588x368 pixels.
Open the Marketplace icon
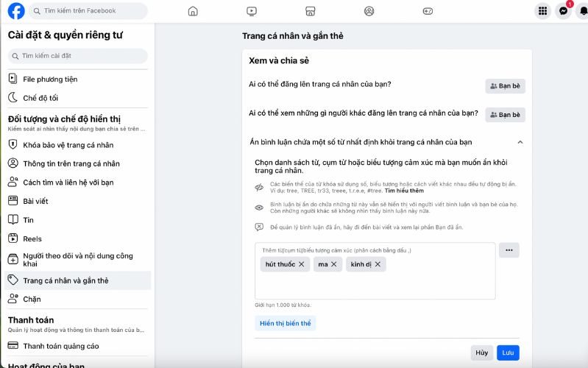310,11
